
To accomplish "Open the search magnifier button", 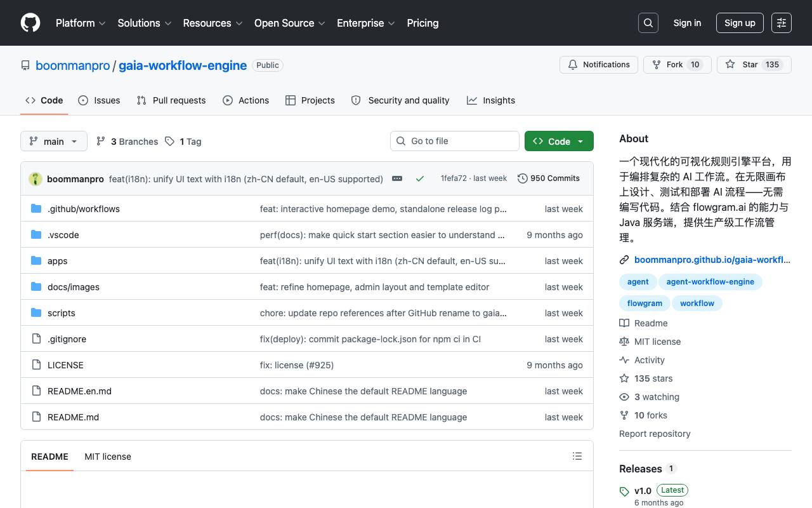I will [x=648, y=23].
